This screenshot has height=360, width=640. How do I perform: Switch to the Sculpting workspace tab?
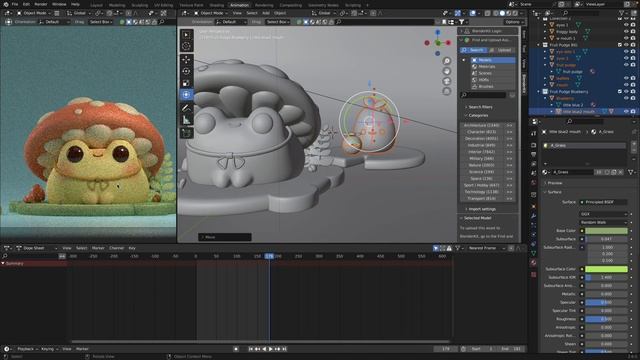tap(140, 5)
